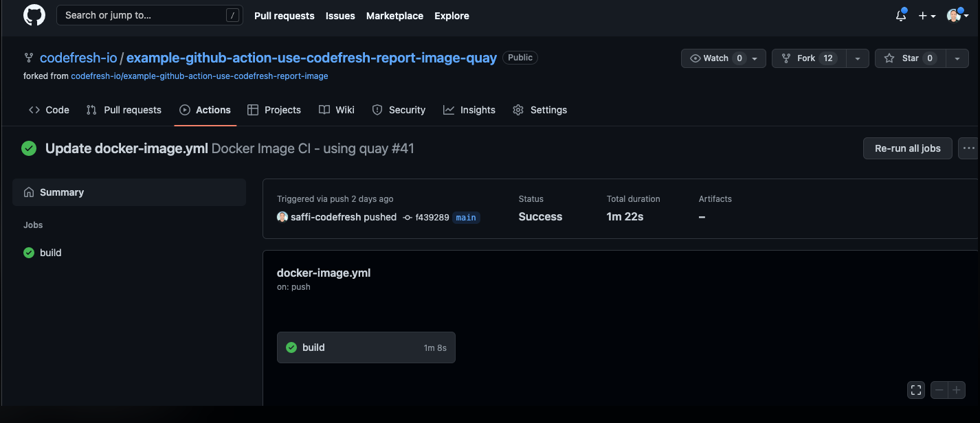Open the notifications bell
The height and width of the screenshot is (423, 980).
pyautogui.click(x=901, y=16)
